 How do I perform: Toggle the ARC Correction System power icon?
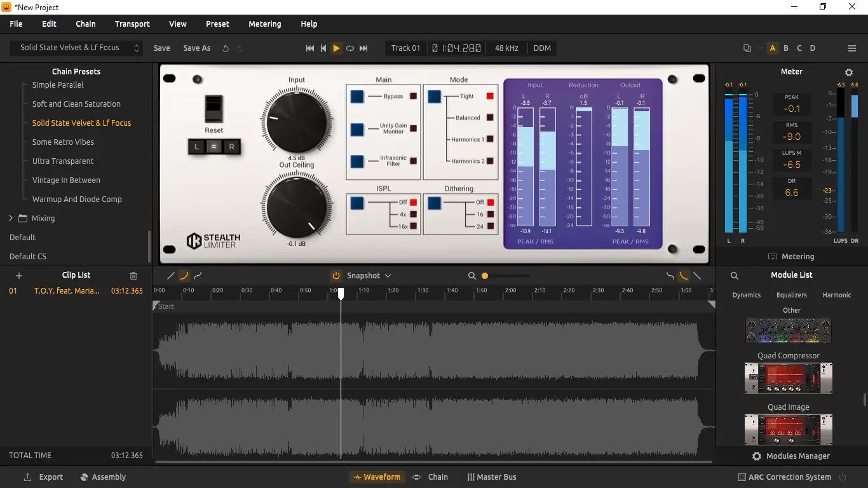point(843,477)
